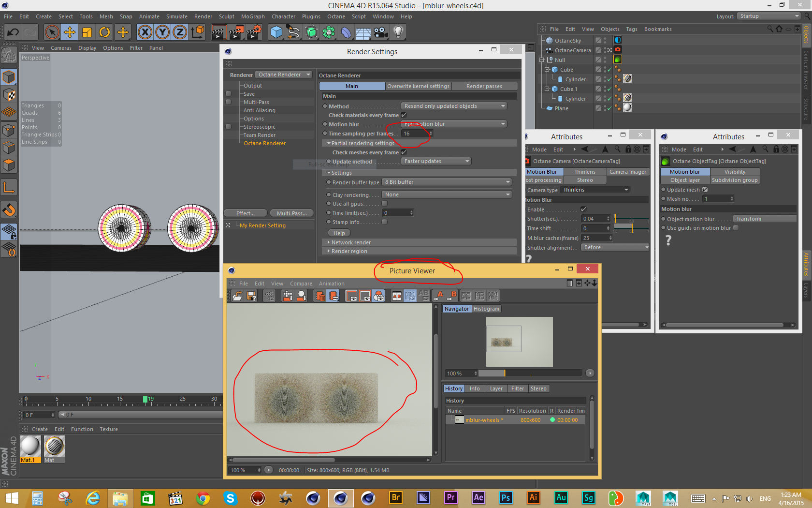The image size is (812, 508).
Task: Open the Renderer dropdown showing Octane Renderer
Action: point(284,75)
